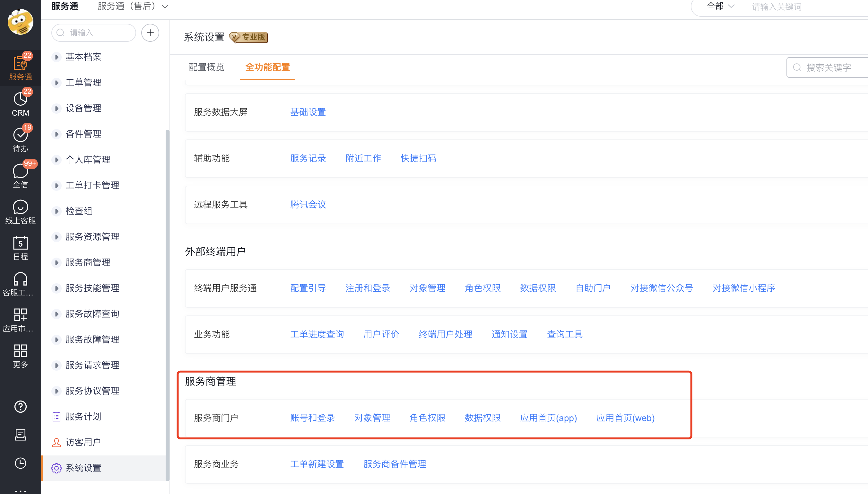
Task: Click the 访客用户 person icon
Action: [x=56, y=442]
